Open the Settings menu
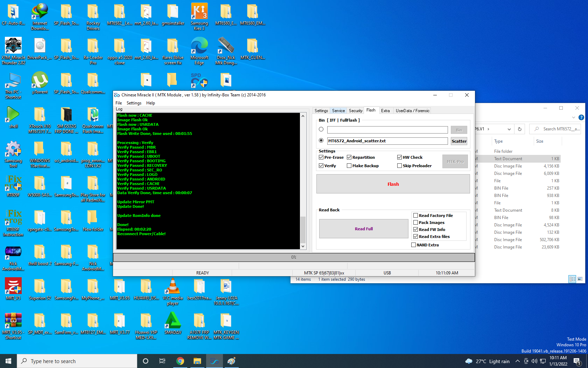The image size is (588, 368). point(134,103)
